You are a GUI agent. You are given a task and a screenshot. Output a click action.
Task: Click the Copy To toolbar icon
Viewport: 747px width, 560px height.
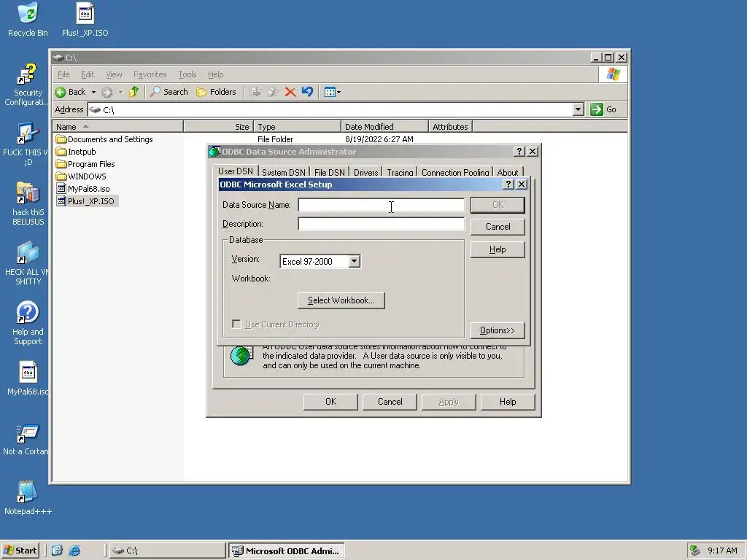(273, 92)
